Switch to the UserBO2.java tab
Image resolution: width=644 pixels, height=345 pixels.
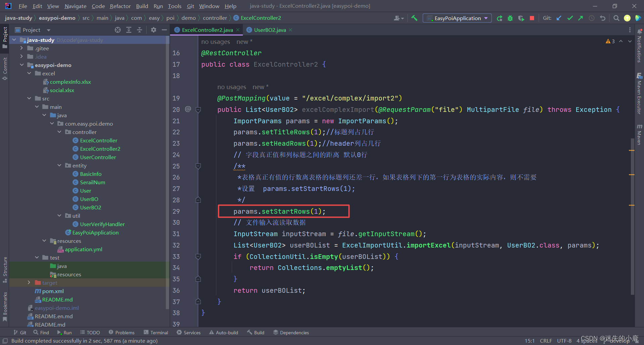point(270,30)
